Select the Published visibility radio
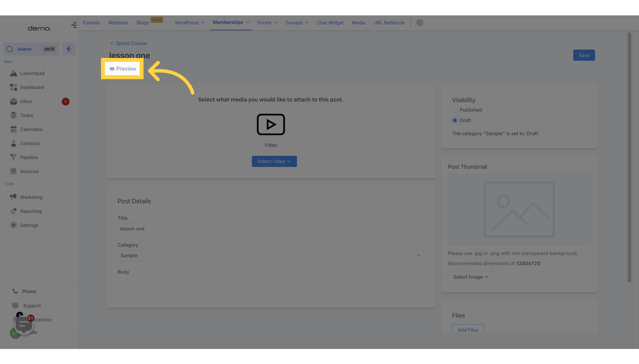Image resolution: width=639 pixels, height=364 pixels. [x=455, y=110]
